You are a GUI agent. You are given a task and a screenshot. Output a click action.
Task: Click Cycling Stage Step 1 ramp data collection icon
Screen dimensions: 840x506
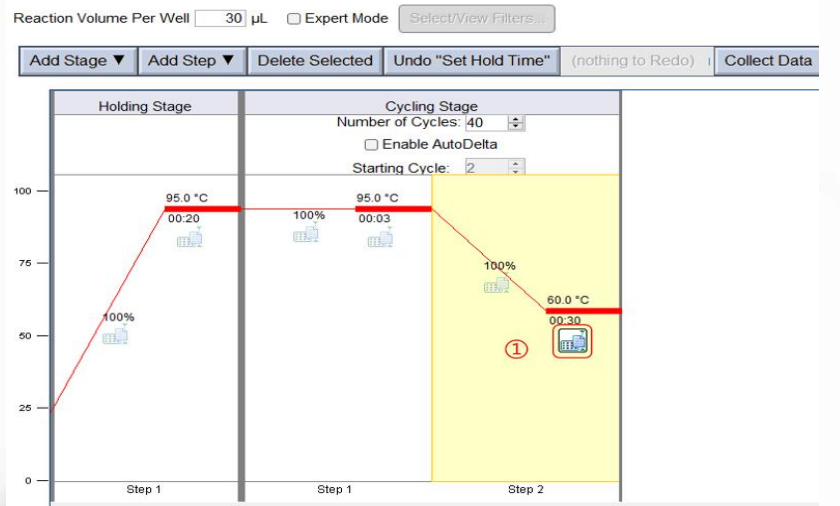pos(306,234)
